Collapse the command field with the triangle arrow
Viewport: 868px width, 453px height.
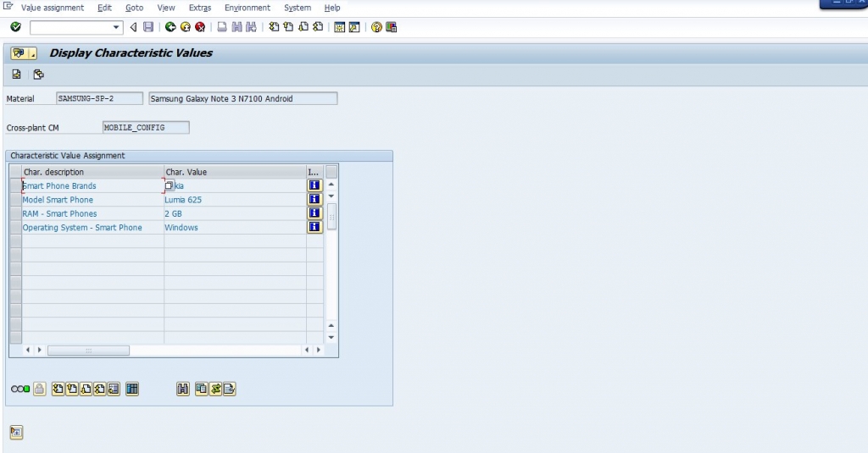coord(133,27)
